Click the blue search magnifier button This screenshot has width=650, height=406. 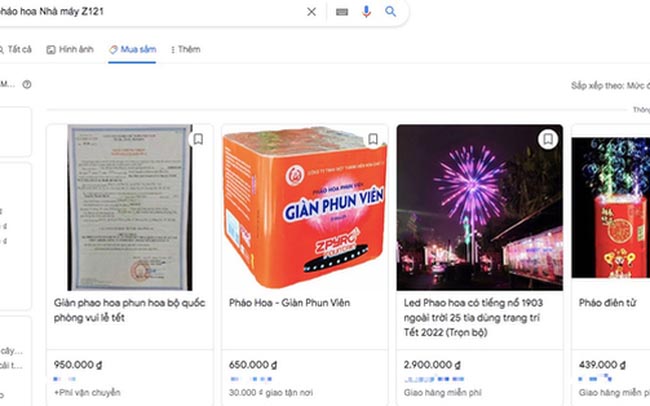tap(391, 12)
